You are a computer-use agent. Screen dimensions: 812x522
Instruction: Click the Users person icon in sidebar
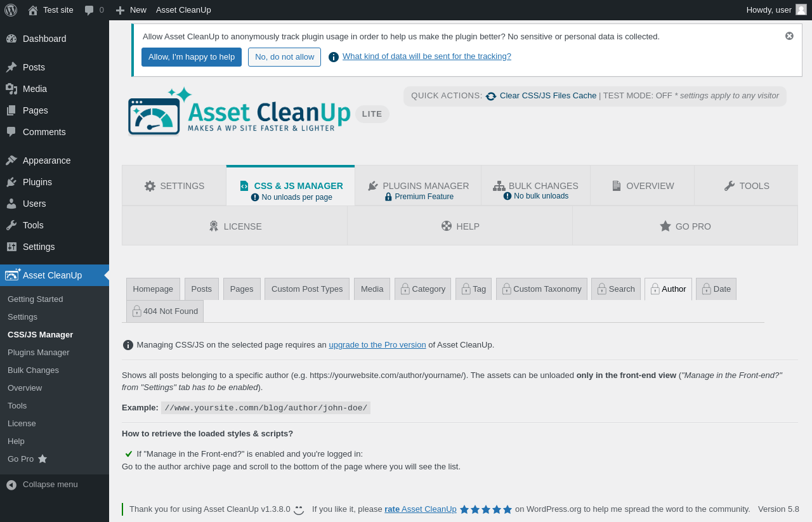pos(11,204)
